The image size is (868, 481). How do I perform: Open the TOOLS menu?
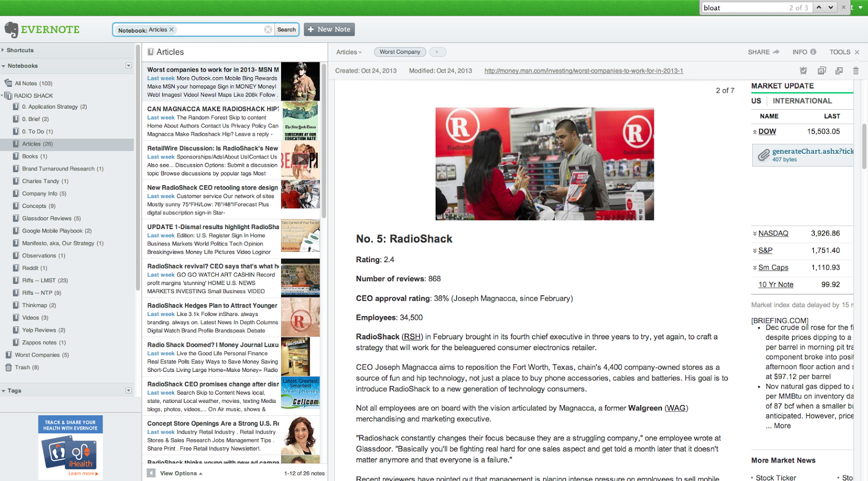840,52
